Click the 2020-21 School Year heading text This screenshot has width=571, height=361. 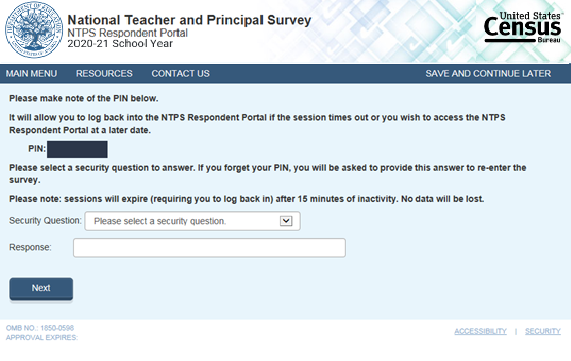pyautogui.click(x=120, y=43)
